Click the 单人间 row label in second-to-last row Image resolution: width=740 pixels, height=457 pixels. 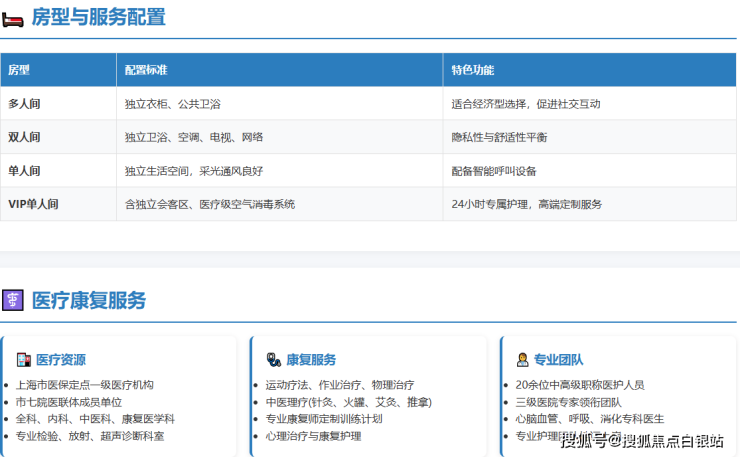[24, 171]
